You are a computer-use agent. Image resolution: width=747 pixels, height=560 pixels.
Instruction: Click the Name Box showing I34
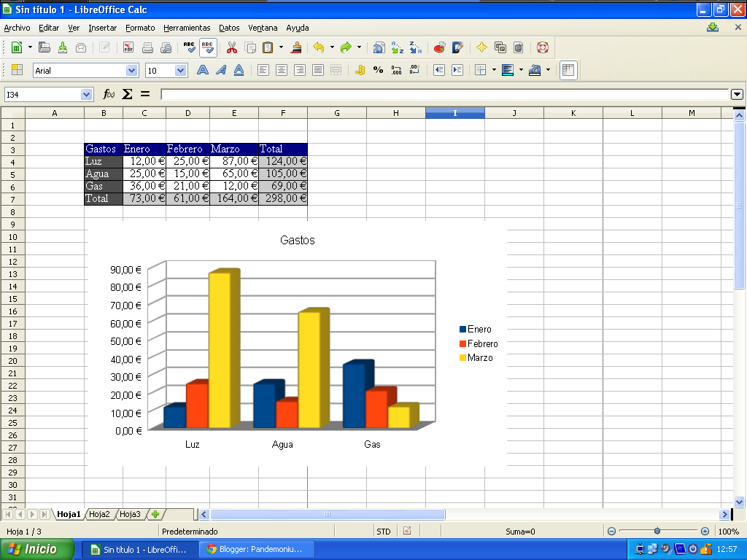pos(44,94)
